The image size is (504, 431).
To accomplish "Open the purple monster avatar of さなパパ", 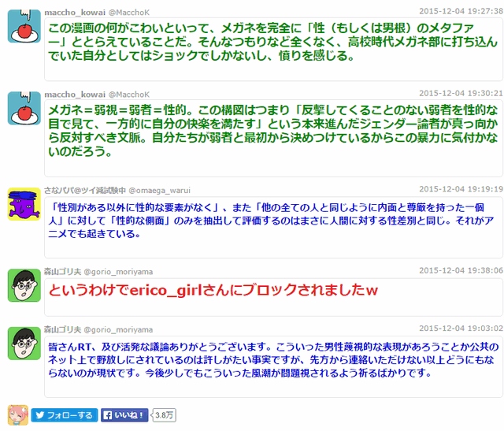I will [x=24, y=204].
